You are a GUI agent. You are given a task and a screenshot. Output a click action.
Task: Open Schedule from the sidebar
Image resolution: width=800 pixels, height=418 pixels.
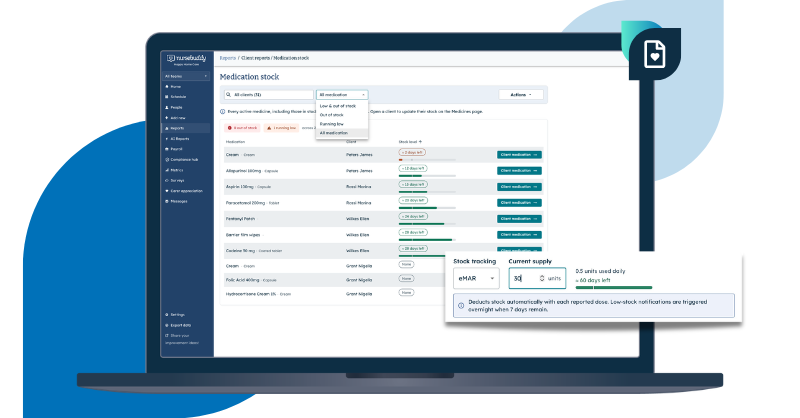pos(176,97)
